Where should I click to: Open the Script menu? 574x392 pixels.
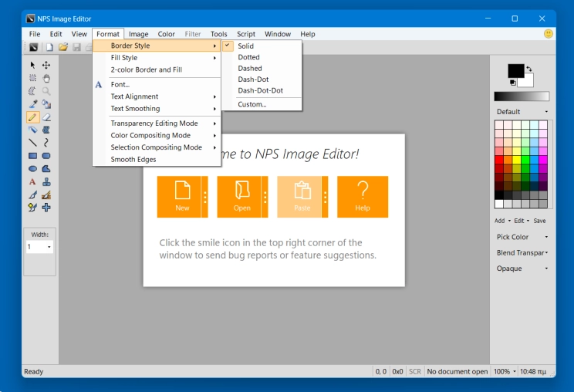coord(246,34)
